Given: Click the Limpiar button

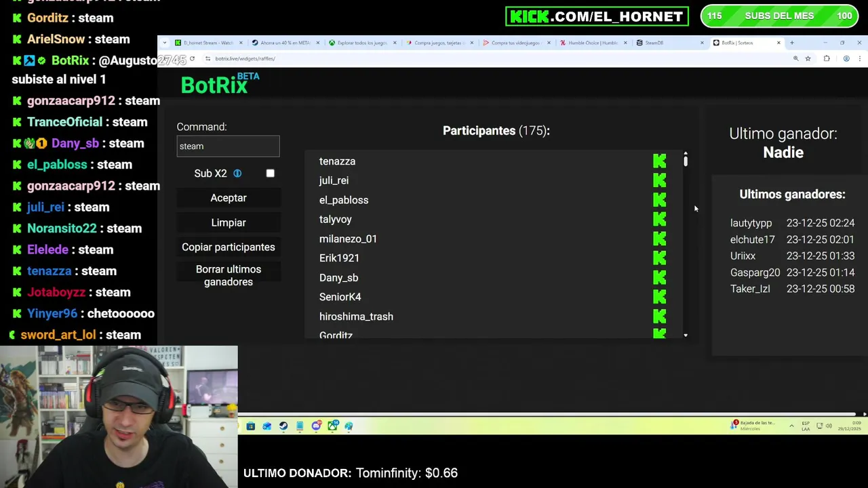Looking at the screenshot, I should coord(229,222).
